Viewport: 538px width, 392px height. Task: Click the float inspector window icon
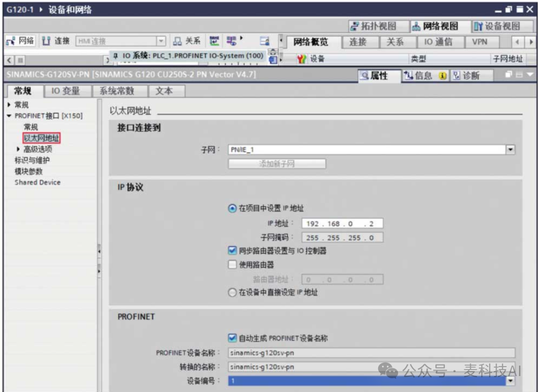[509, 74]
